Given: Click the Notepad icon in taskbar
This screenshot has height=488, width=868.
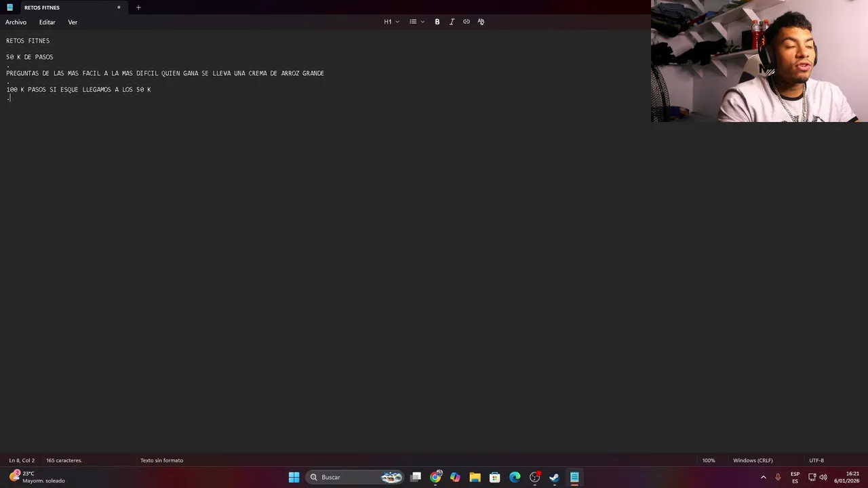Looking at the screenshot, I should (574, 477).
